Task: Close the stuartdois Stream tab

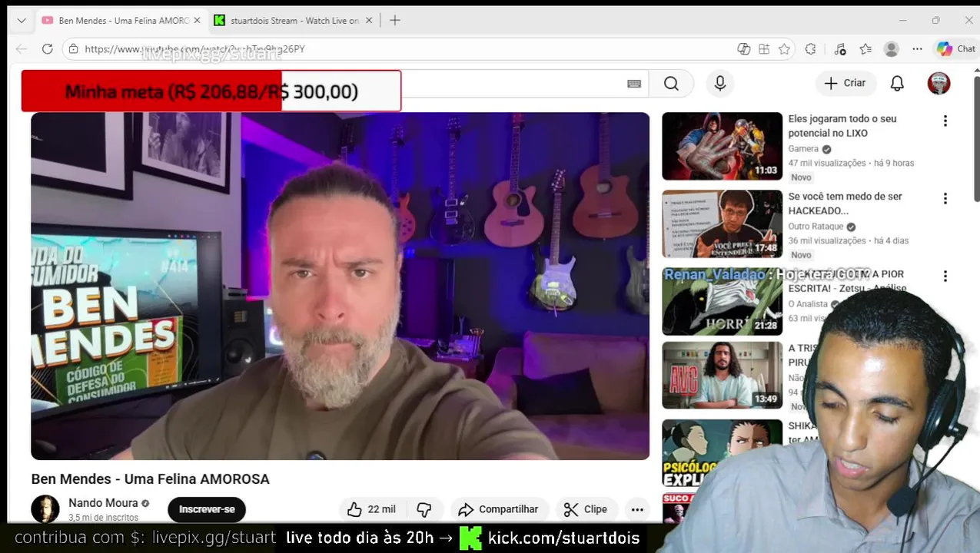Action: coord(369,21)
